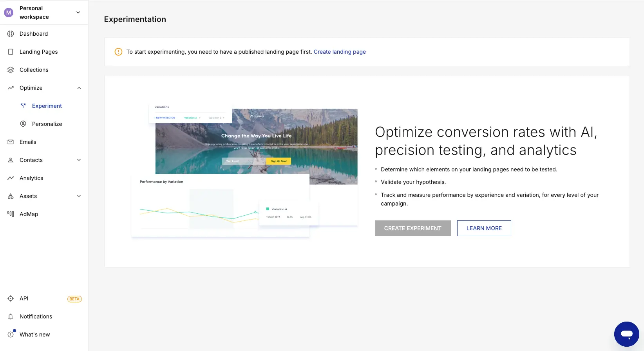Click the What's new alert icon
This screenshot has width=644, height=351.
[11, 335]
